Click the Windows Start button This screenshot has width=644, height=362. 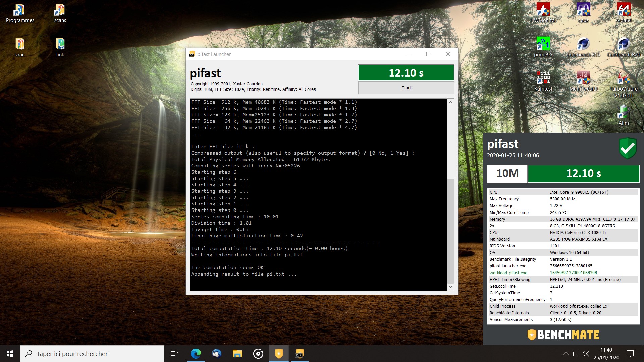pyautogui.click(x=10, y=354)
